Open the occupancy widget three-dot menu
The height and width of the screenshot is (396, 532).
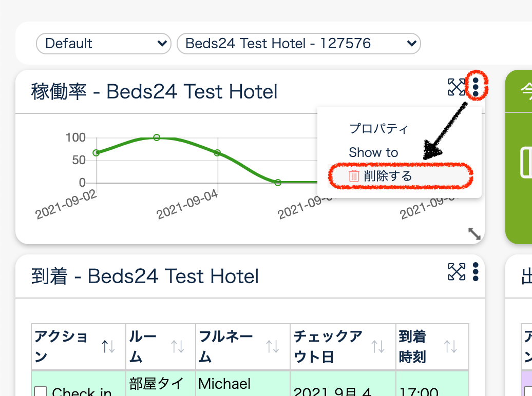(x=476, y=87)
